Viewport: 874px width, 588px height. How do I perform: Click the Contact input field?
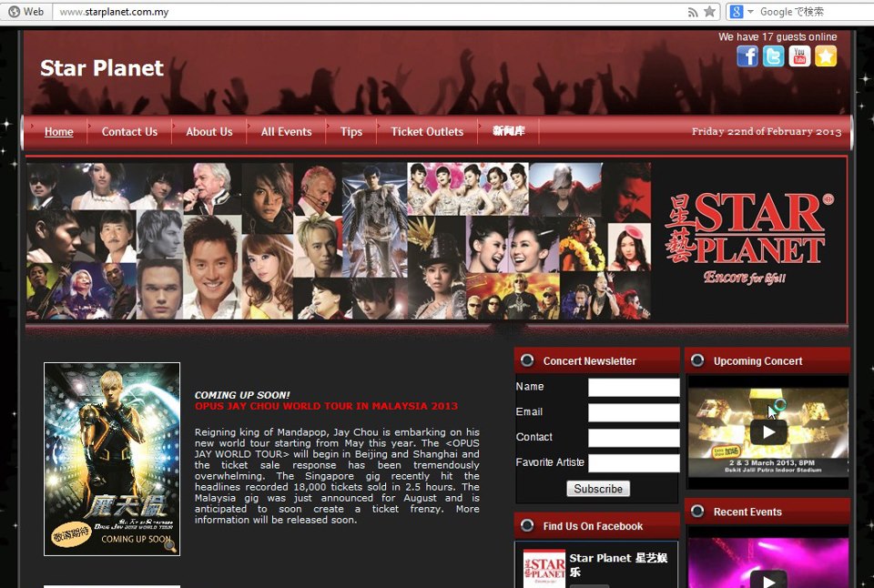point(634,438)
